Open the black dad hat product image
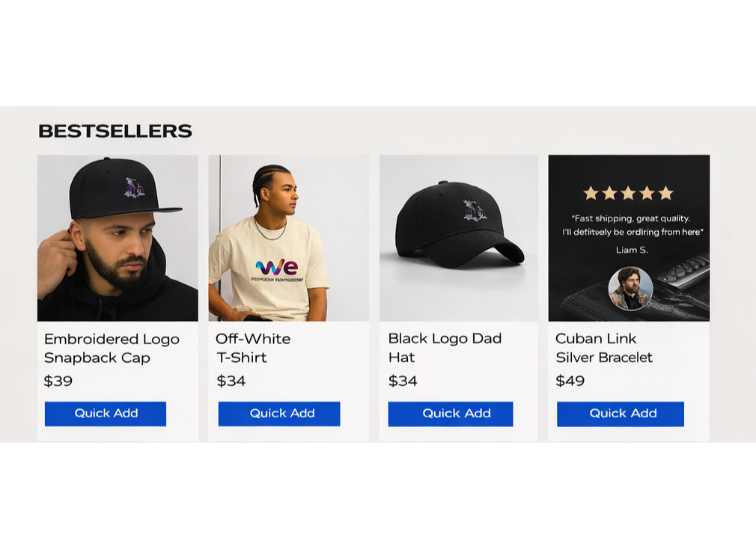756x549 pixels. click(459, 238)
